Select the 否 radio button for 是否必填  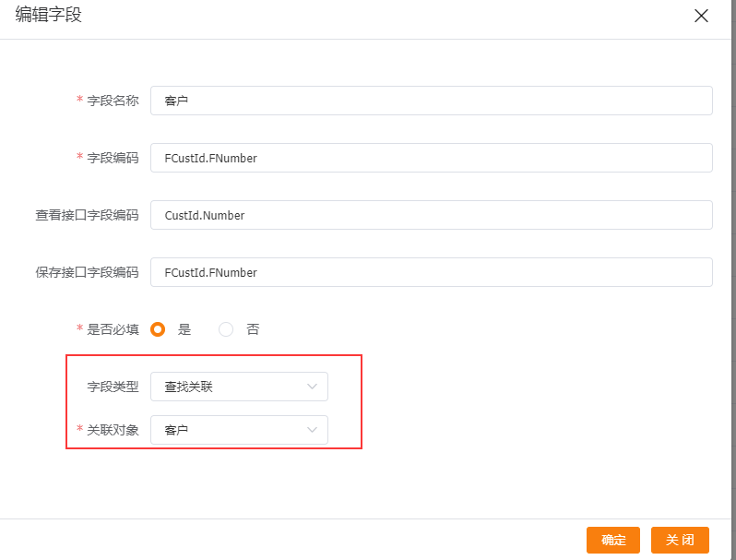(226, 329)
